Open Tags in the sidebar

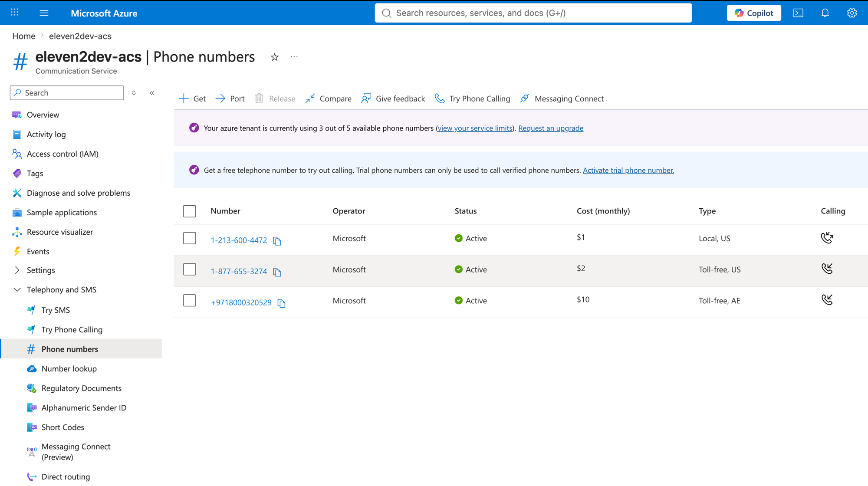pos(35,173)
